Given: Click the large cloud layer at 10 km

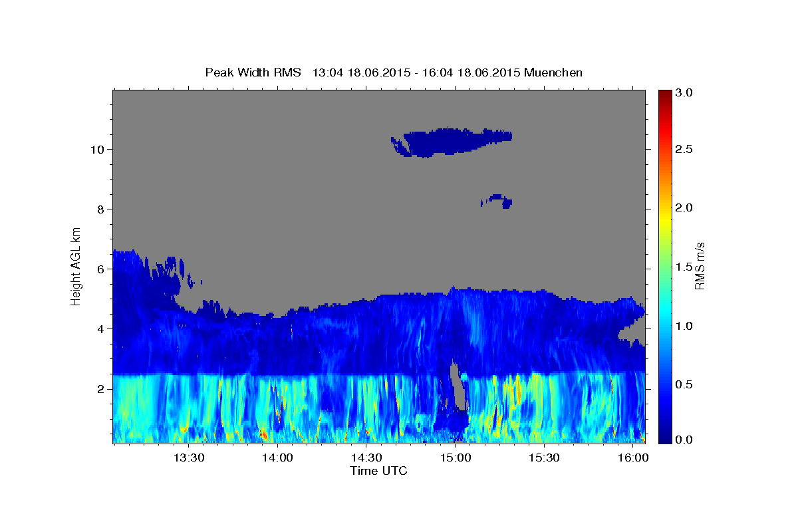Looking at the screenshot, I should tap(452, 142).
